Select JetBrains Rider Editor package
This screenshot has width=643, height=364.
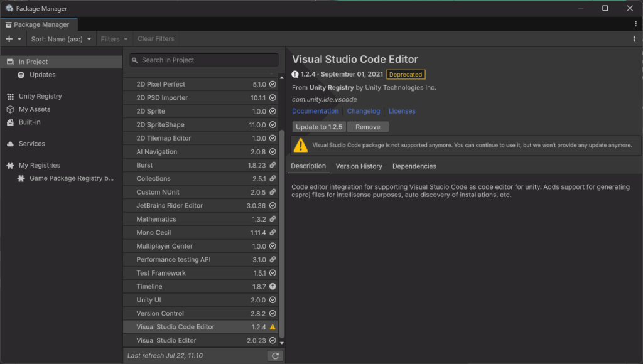click(x=201, y=205)
